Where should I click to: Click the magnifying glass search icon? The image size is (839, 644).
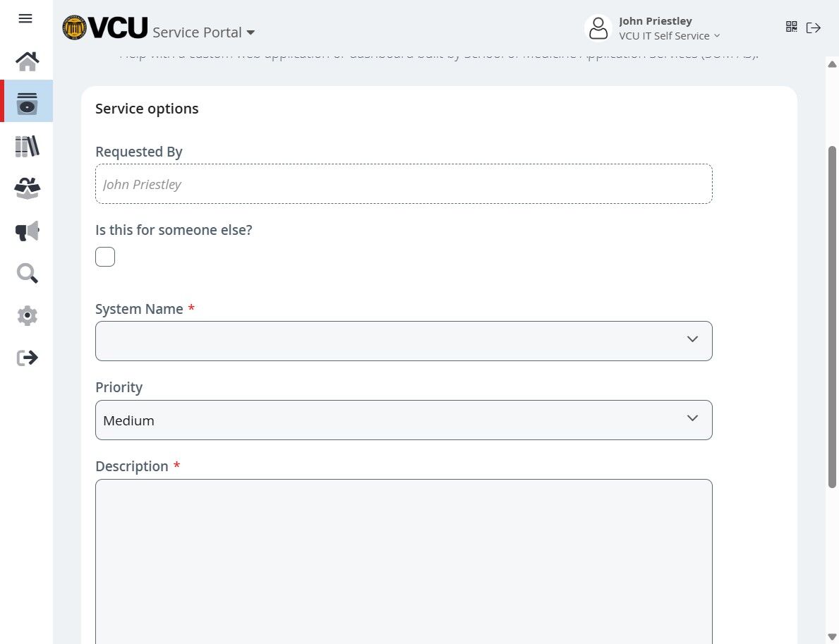[27, 273]
